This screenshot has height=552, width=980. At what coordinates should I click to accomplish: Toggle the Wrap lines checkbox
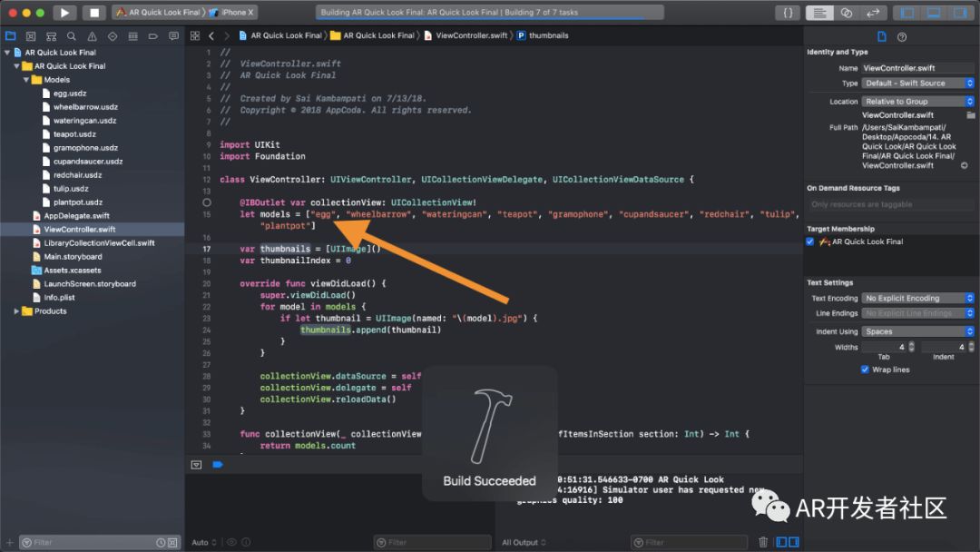(864, 370)
